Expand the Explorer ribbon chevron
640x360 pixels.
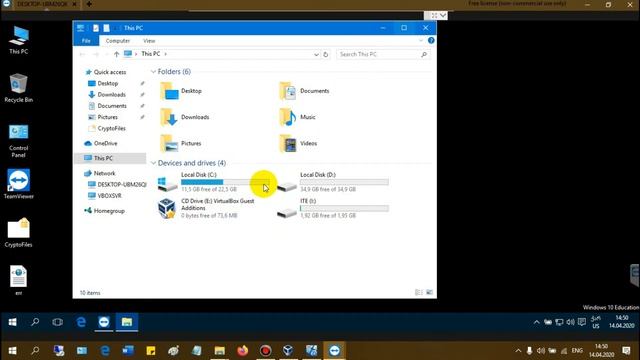click(x=421, y=40)
